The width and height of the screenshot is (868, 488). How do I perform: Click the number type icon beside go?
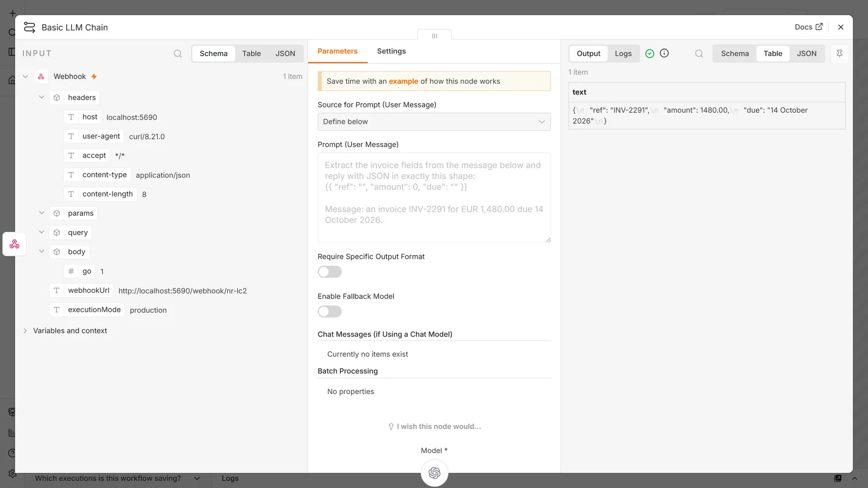(x=71, y=271)
